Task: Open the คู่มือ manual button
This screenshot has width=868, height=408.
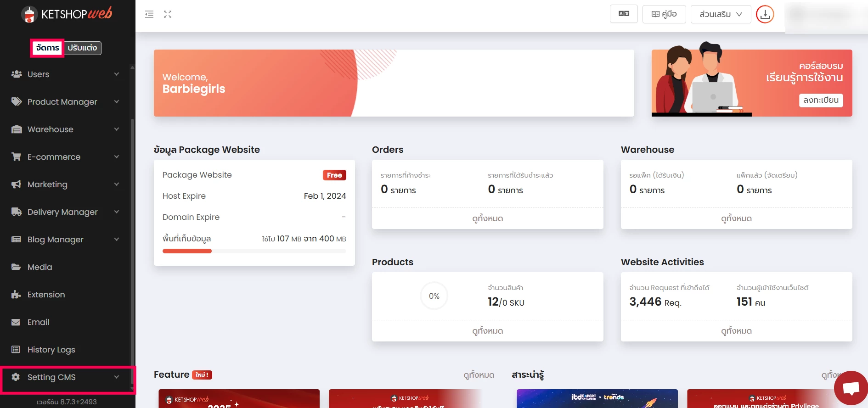Action: (x=664, y=14)
